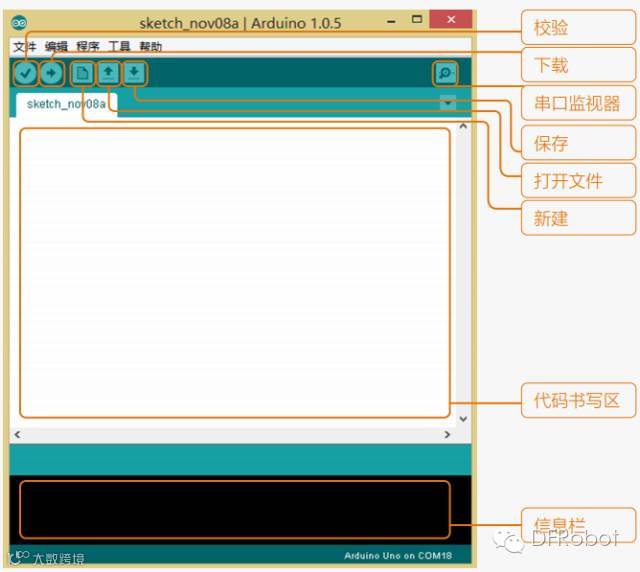Click 'Arduino Uno on COM18' status text
Image resolution: width=640 pixels, height=572 pixels.
tap(398, 556)
